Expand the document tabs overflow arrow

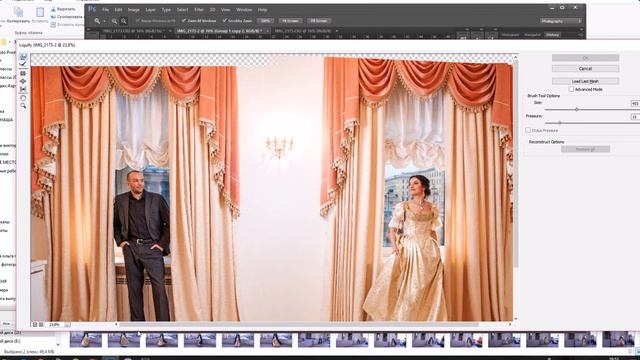(x=337, y=31)
